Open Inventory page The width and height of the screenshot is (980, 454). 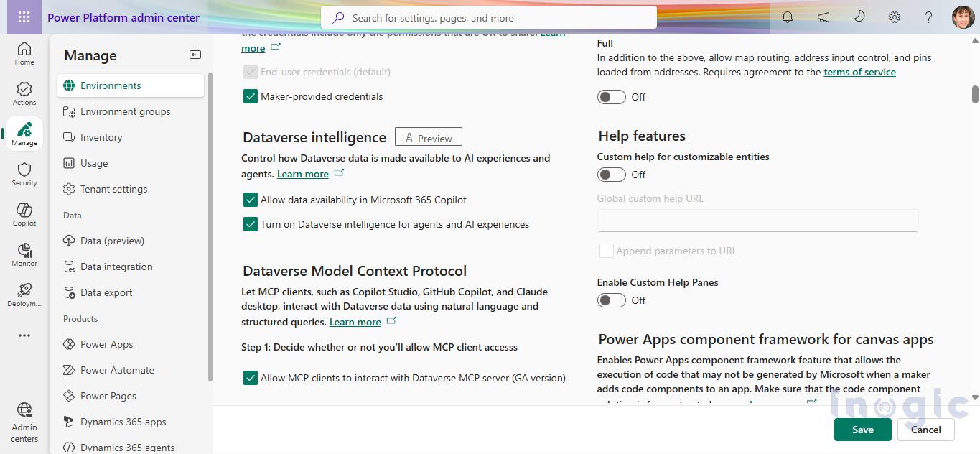(131, 137)
